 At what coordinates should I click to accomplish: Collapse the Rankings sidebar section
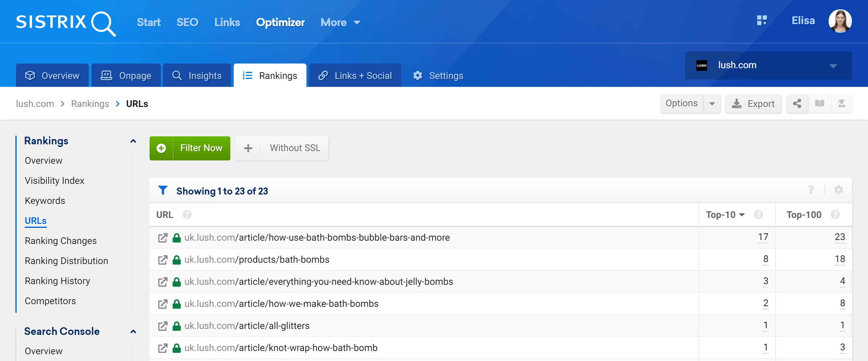133,141
